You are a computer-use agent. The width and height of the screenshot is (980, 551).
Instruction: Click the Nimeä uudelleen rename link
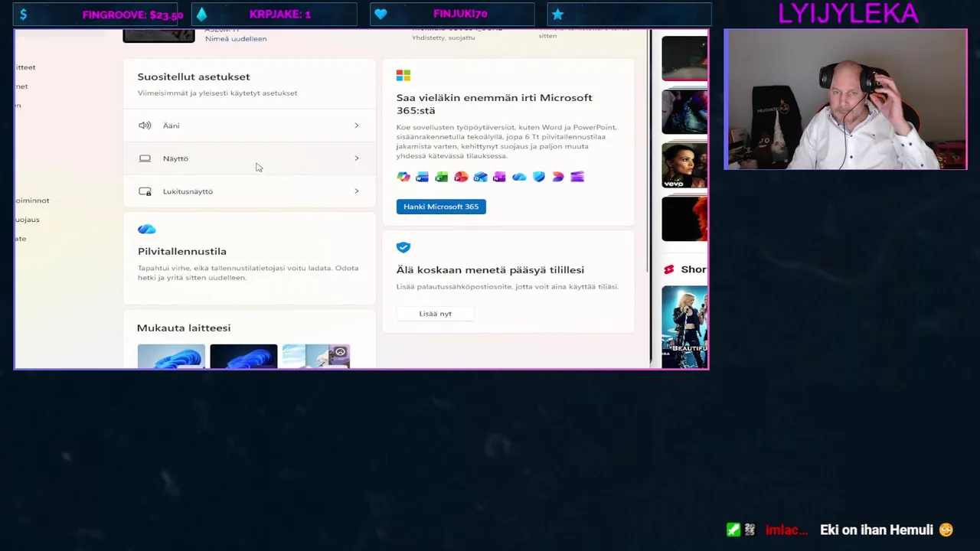(236, 38)
